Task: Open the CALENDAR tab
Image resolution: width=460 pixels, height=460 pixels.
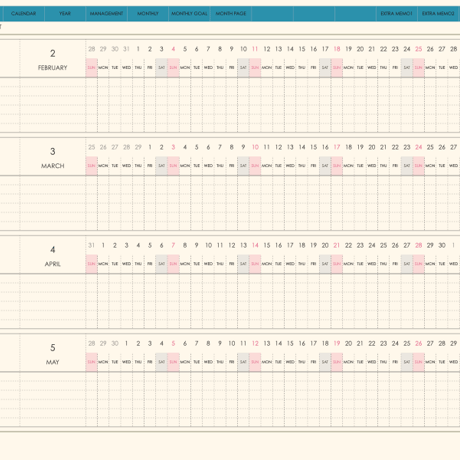Action: (24, 14)
